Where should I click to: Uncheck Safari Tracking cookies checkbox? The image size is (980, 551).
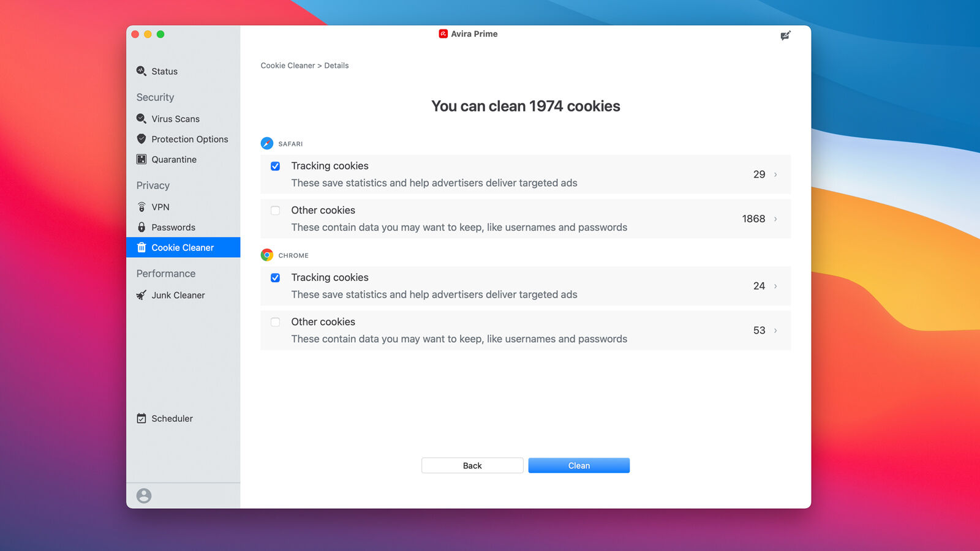[x=276, y=166]
